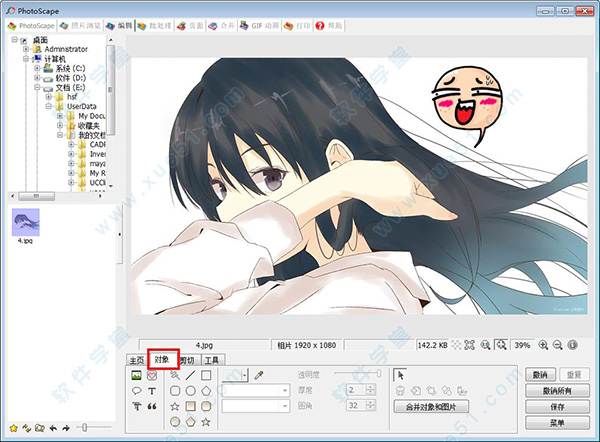This screenshot has height=442, width=600.
Task: Click the line color swatch
Action: pyautogui.click(x=232, y=375)
